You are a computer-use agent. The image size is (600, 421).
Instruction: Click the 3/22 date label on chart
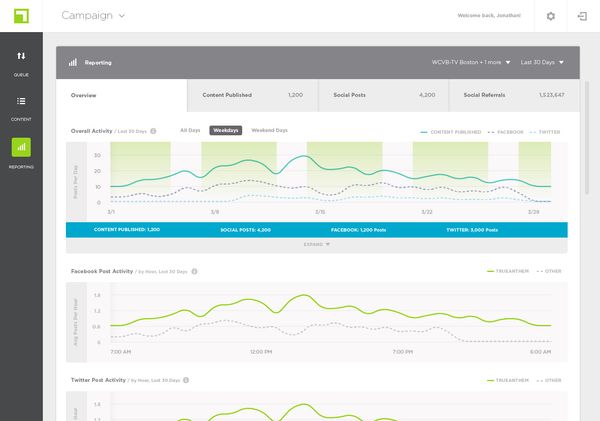pos(427,212)
